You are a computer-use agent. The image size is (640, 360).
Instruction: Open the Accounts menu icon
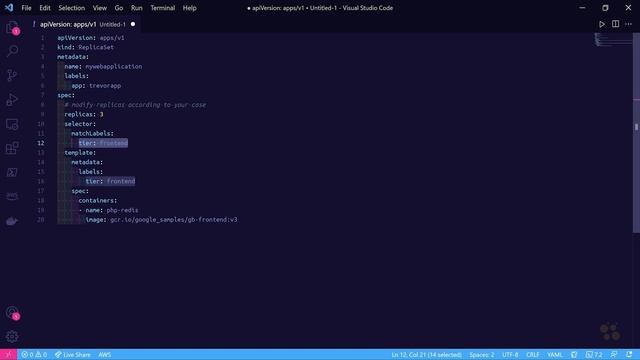click(12, 313)
